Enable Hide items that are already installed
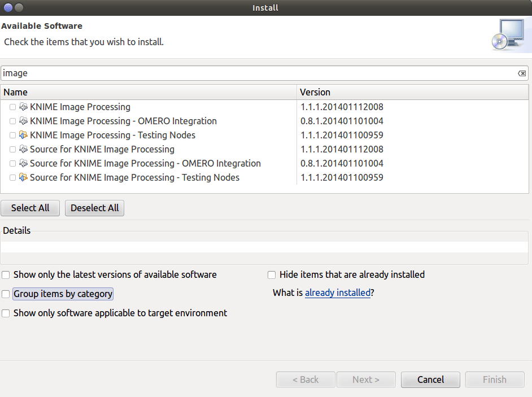This screenshot has height=397, width=532. click(272, 274)
